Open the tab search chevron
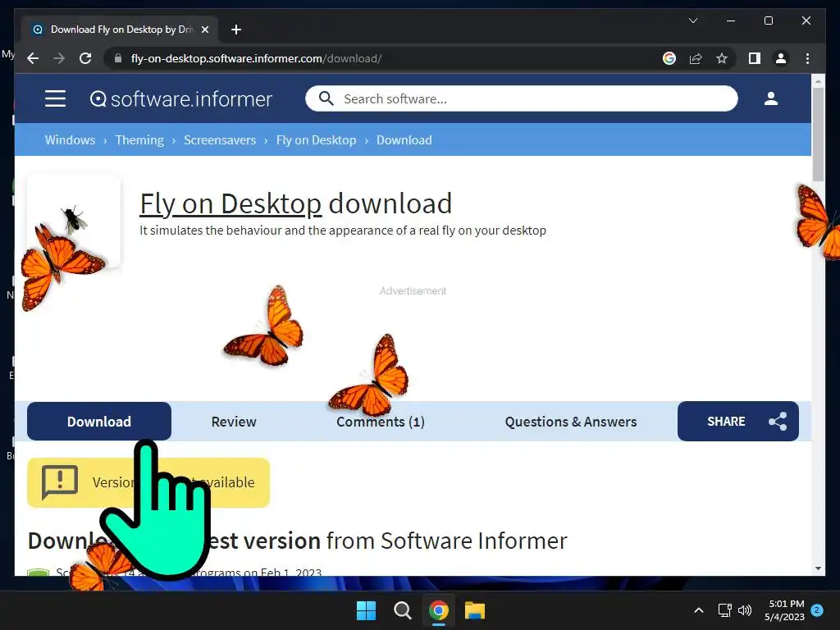Viewport: 840px width, 630px height. click(x=692, y=21)
